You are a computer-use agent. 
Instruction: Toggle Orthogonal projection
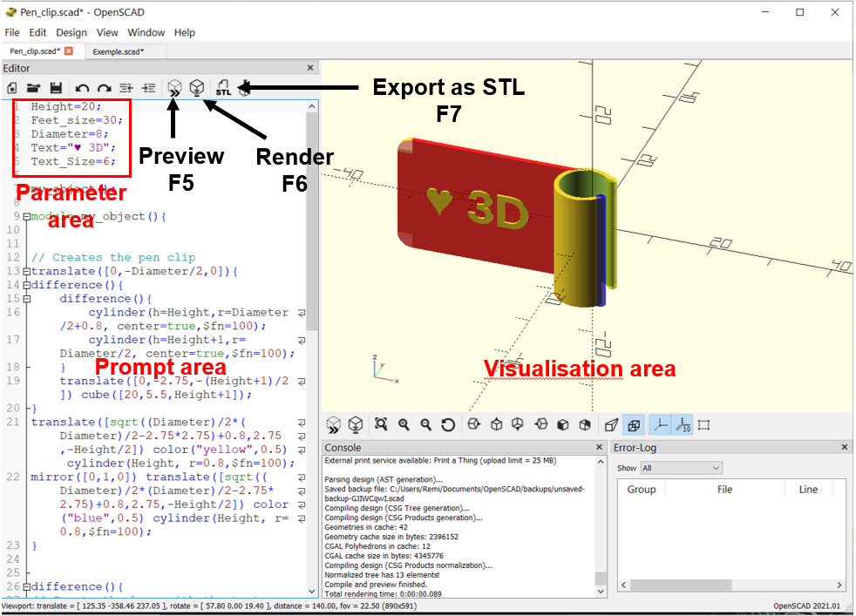634,425
